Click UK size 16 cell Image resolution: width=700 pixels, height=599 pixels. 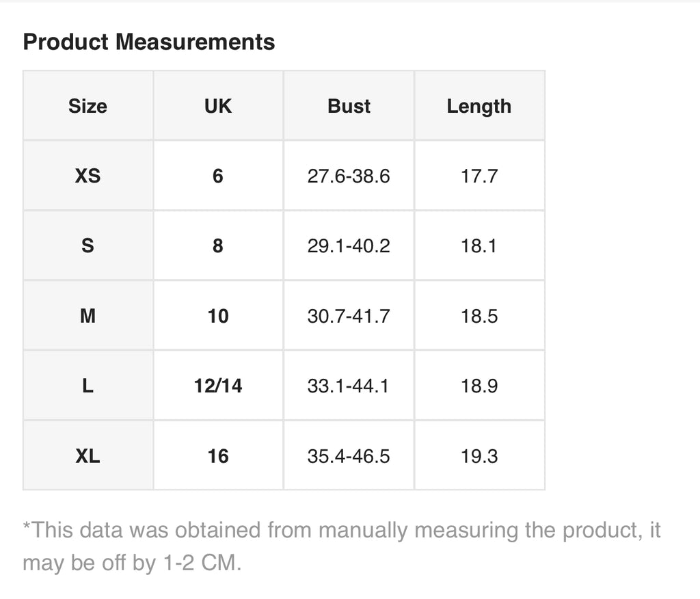[x=218, y=455]
